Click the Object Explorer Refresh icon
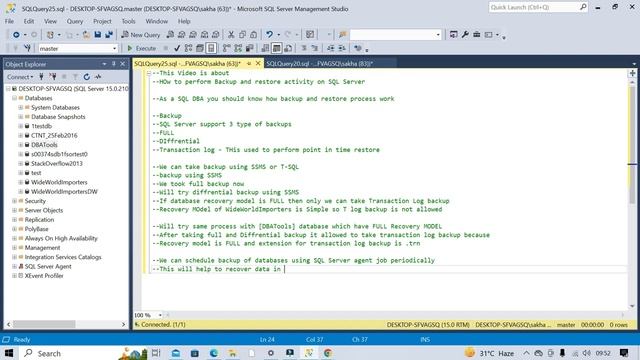This screenshot has width=640, height=360. [x=87, y=77]
